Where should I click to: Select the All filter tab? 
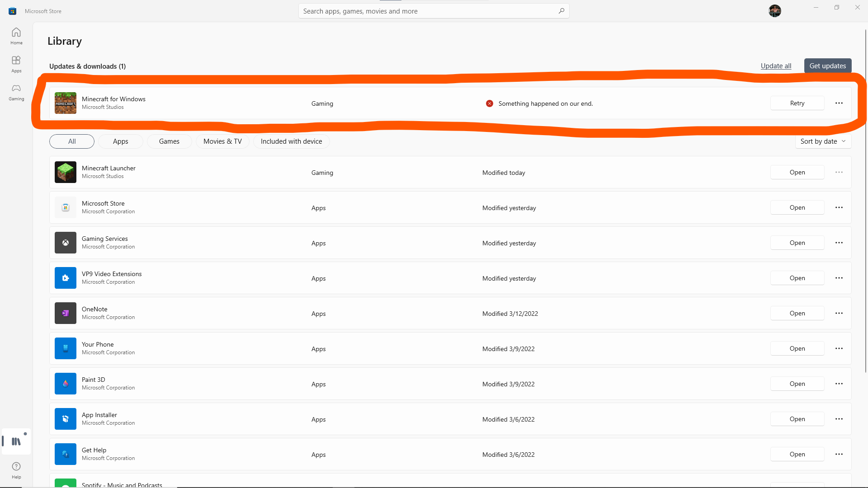click(x=72, y=141)
